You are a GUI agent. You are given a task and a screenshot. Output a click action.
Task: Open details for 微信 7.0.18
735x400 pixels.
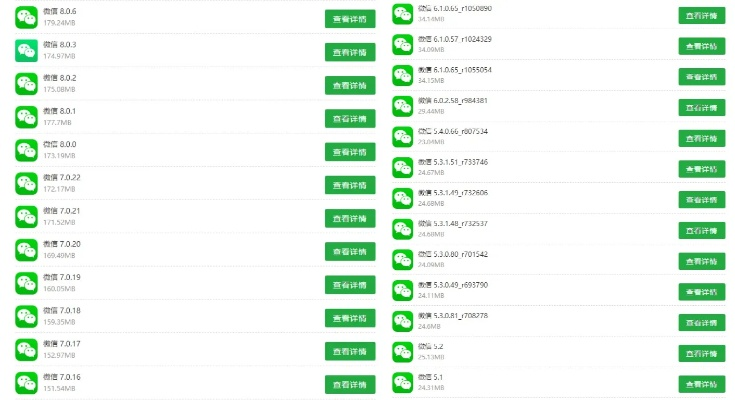[x=350, y=318]
